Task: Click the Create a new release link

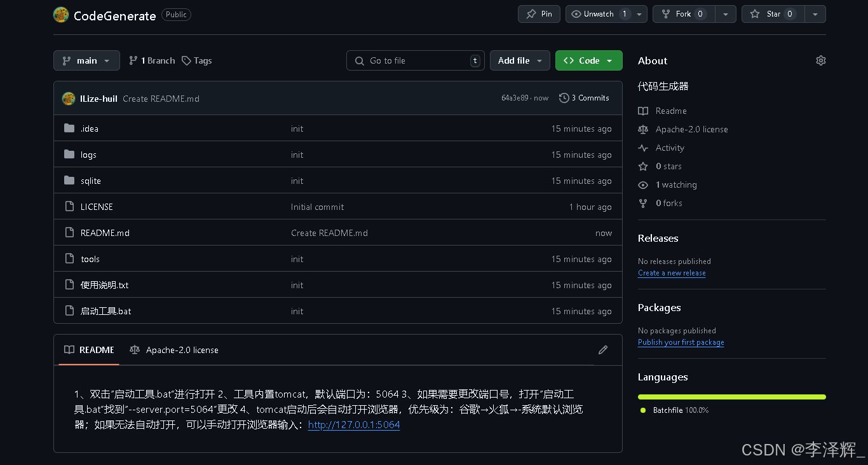Action: 671,273
